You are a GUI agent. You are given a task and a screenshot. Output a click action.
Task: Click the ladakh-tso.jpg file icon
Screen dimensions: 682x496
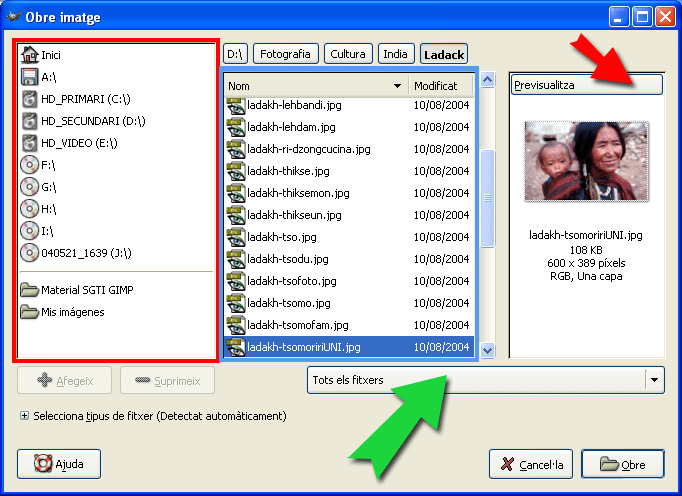[x=236, y=237]
